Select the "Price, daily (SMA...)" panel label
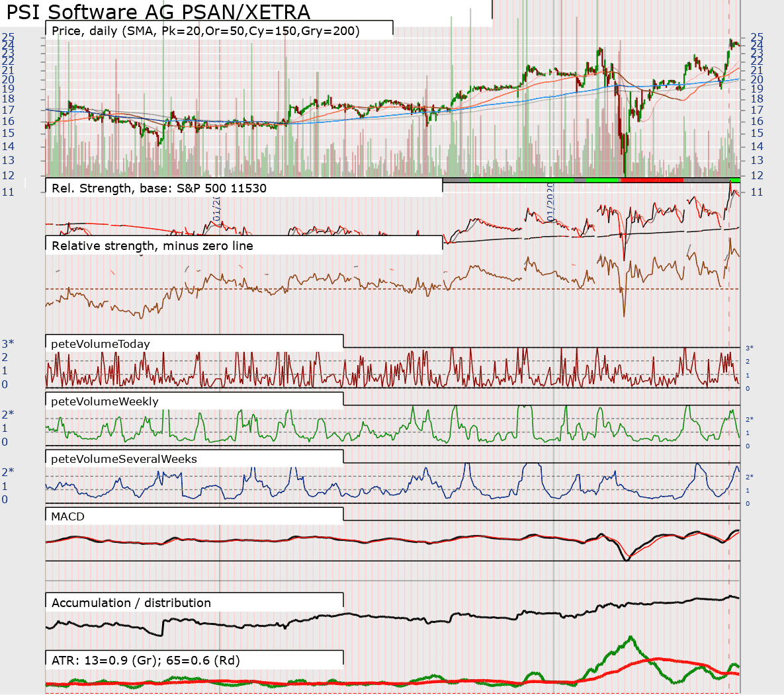 pyautogui.click(x=206, y=31)
